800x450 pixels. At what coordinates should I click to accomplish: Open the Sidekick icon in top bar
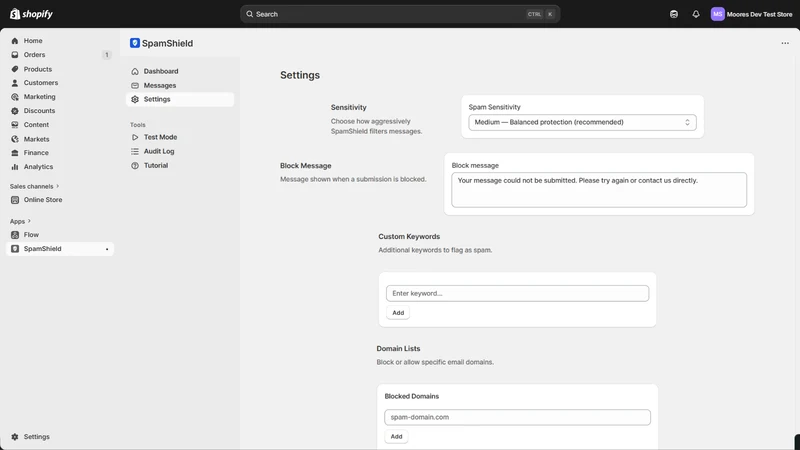[674, 14]
